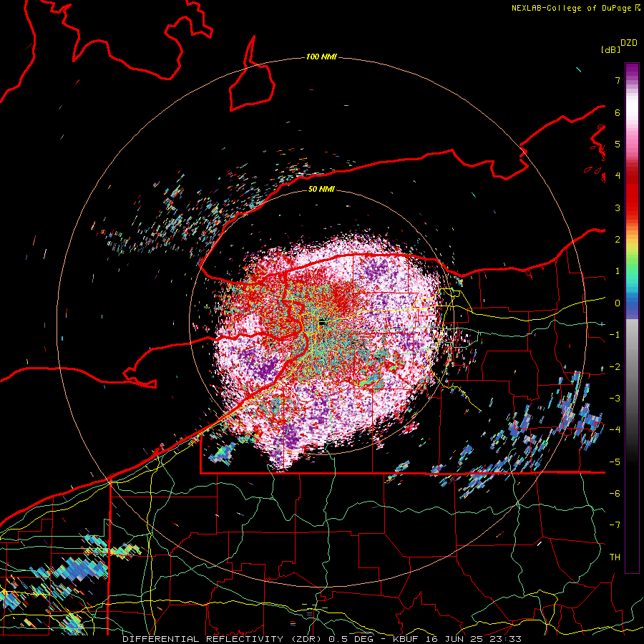Click the color bar tick label "0"

pyautogui.click(x=618, y=303)
